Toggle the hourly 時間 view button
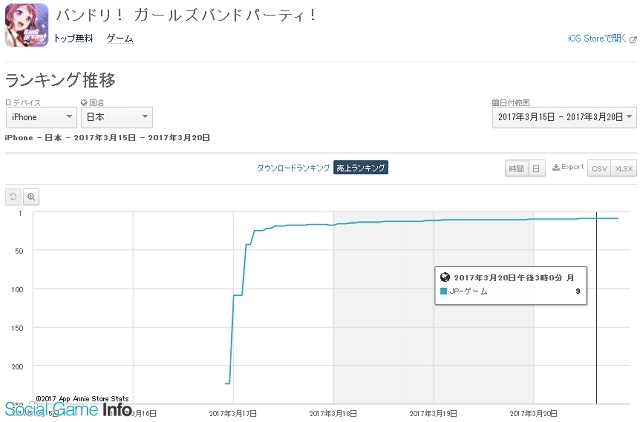 516,168
